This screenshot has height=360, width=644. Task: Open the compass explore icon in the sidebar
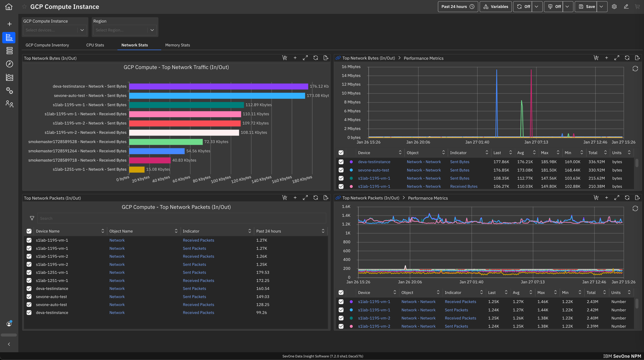(x=9, y=64)
